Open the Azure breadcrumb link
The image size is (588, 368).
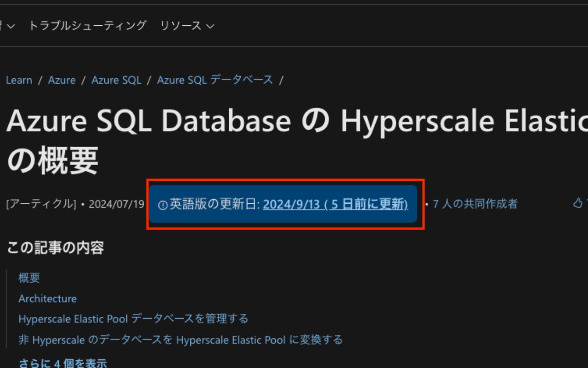62,80
